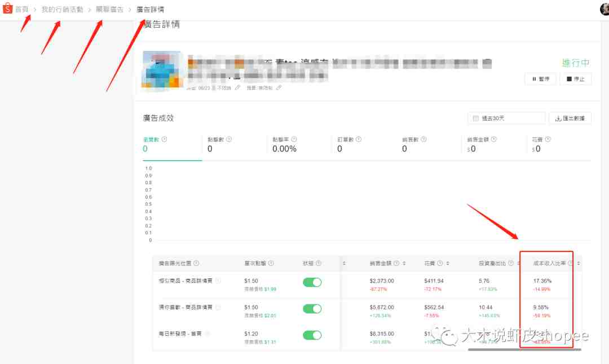The width and height of the screenshot is (609, 364).
Task: Click the Shopee logo icon
Action: (x=7, y=8)
